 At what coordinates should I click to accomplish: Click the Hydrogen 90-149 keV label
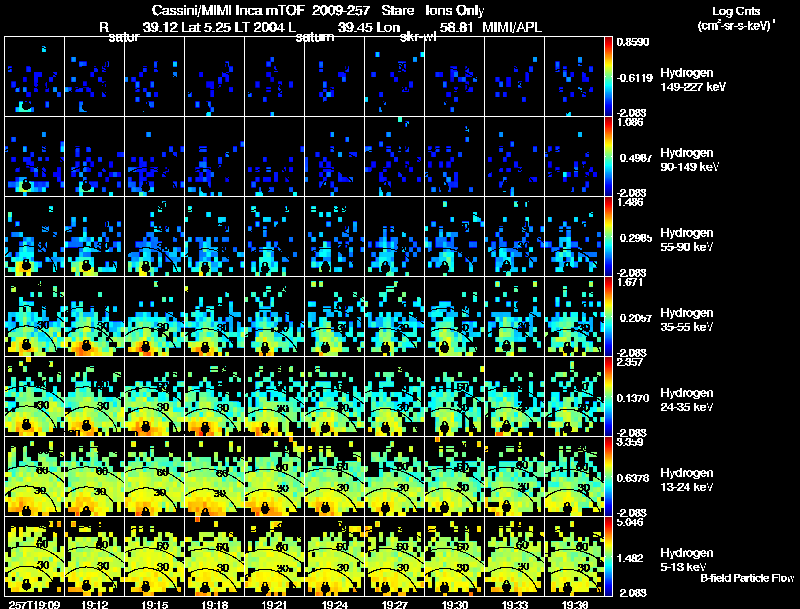690,160
